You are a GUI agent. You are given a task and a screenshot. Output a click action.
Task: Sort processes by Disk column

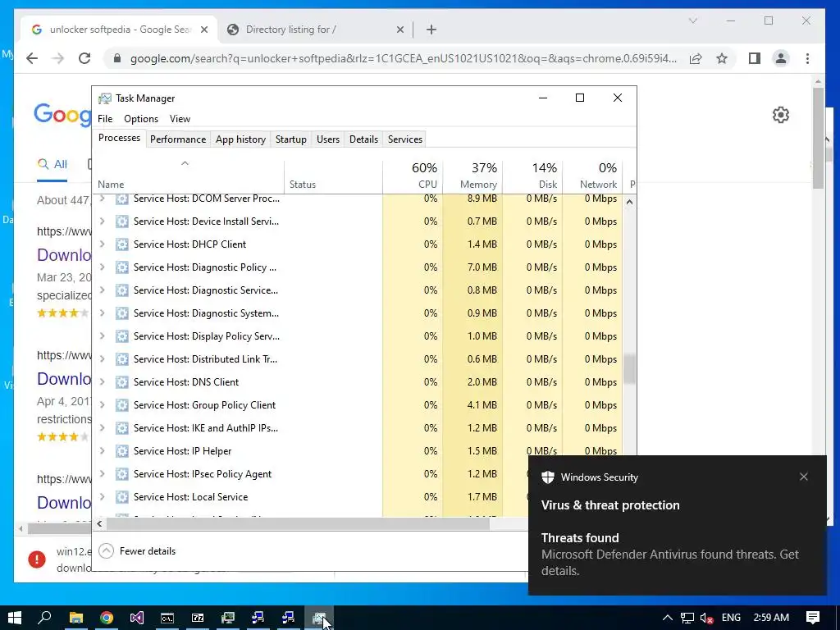(533, 176)
